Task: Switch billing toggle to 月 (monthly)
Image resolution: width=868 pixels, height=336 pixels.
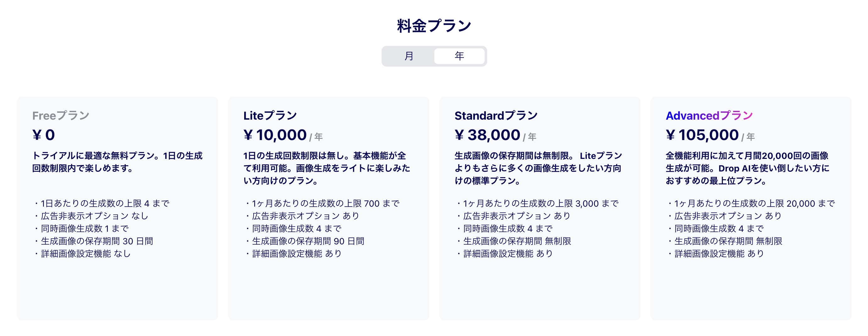Action: point(409,56)
